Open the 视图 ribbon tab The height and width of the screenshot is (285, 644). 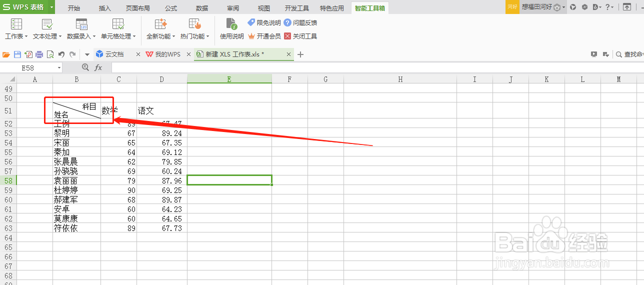coord(264,8)
